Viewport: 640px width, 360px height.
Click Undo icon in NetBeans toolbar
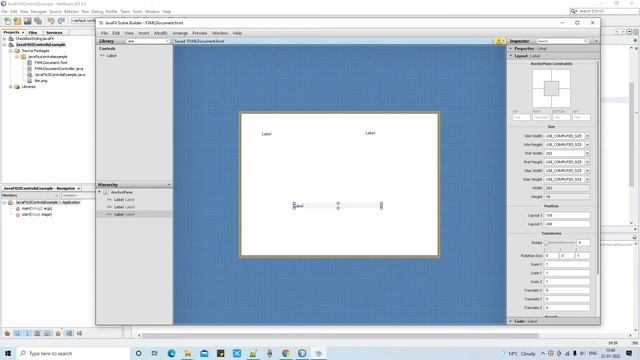[x=51, y=21]
